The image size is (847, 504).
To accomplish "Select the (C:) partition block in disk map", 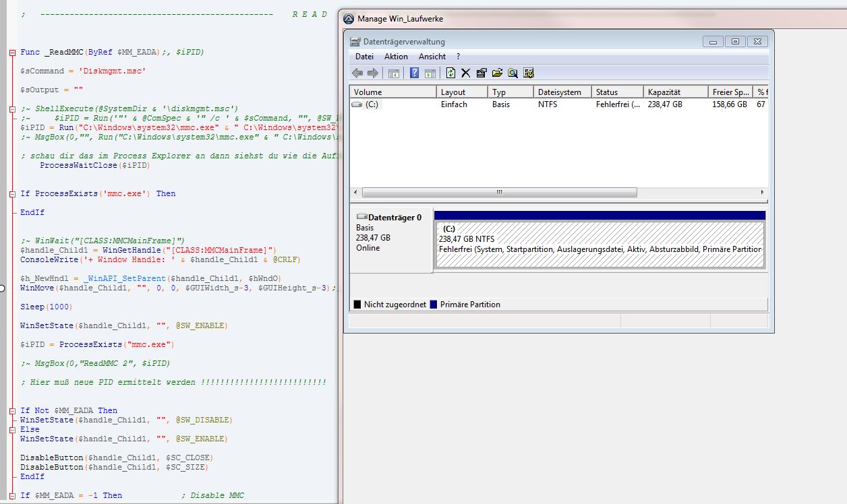I will [599, 244].
